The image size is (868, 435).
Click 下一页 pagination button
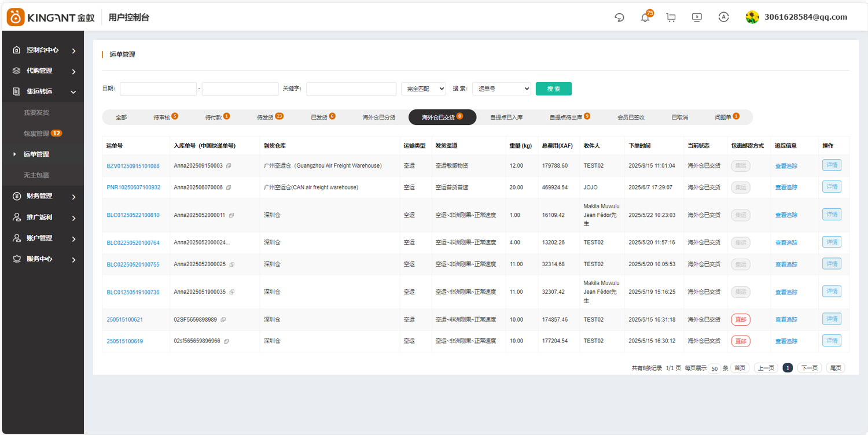click(809, 368)
